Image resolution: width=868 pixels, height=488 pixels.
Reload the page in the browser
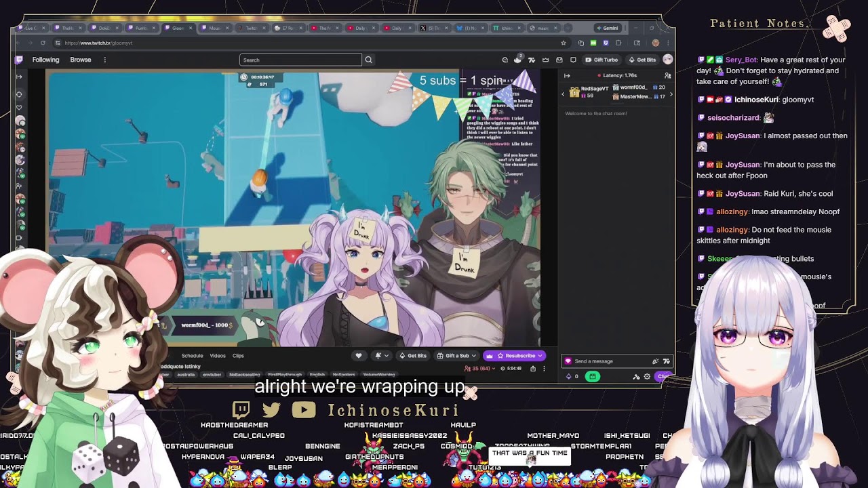pos(43,43)
